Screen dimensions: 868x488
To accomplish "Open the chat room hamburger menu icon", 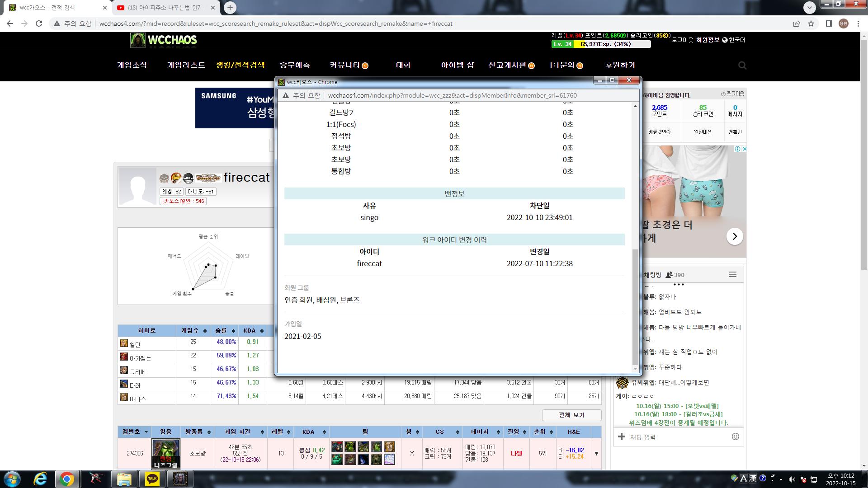I will pos(733,274).
